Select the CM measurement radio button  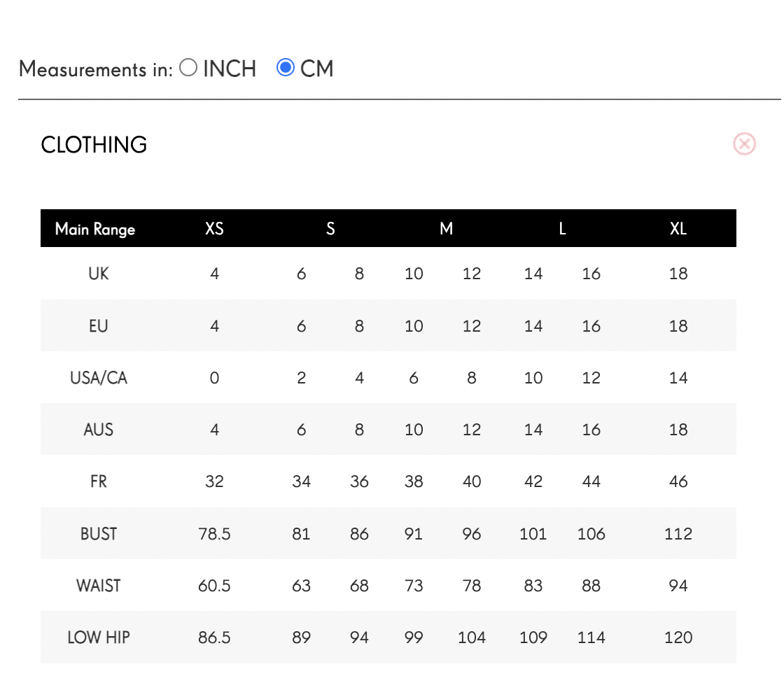point(286,68)
